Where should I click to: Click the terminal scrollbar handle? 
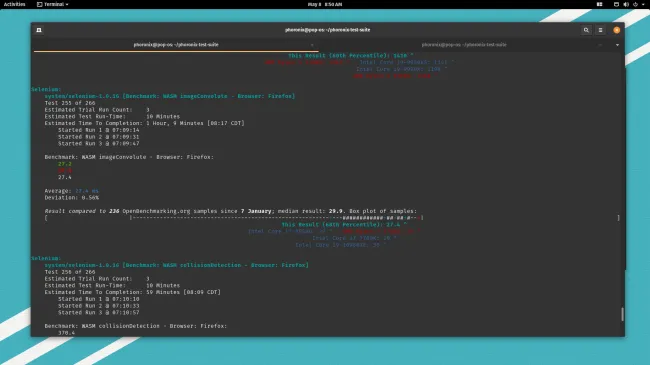pyautogui.click(x=622, y=314)
